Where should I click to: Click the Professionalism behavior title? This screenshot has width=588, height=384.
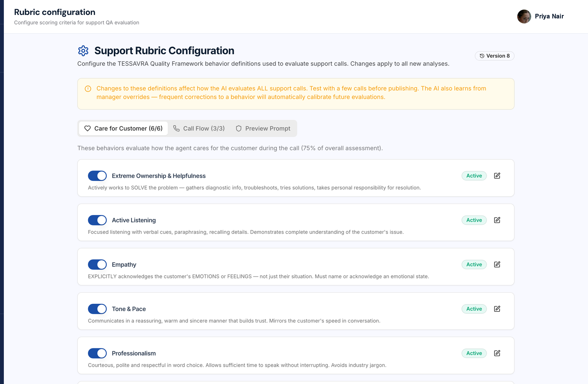(134, 353)
